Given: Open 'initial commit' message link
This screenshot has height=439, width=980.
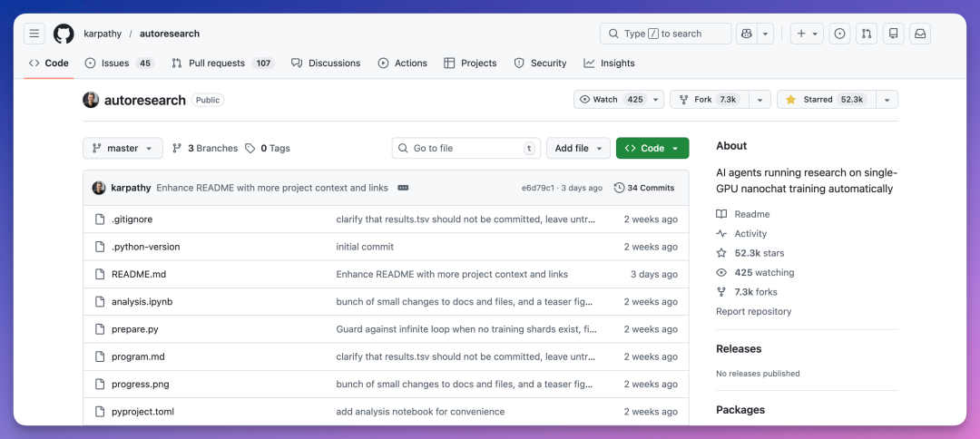Looking at the screenshot, I should click(x=365, y=247).
